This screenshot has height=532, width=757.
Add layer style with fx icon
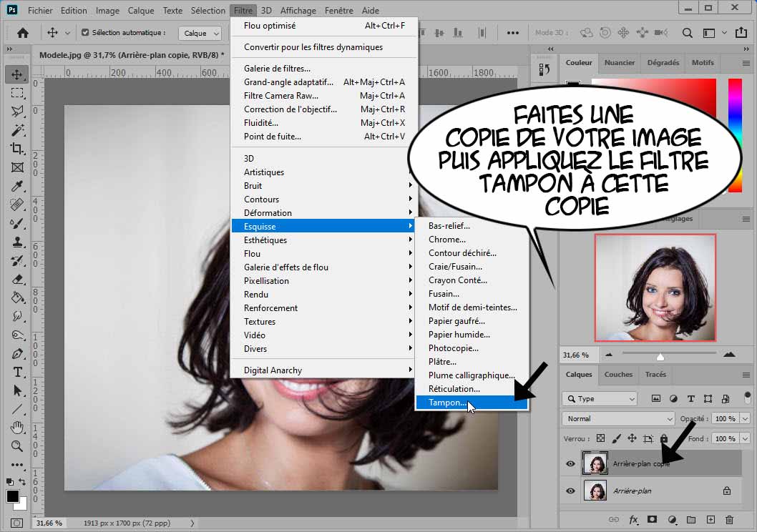(633, 519)
